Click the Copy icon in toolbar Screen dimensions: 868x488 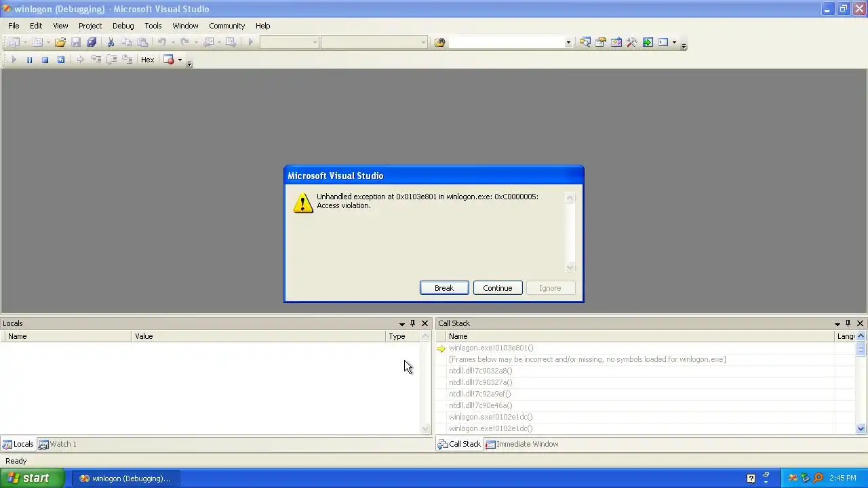(x=127, y=42)
